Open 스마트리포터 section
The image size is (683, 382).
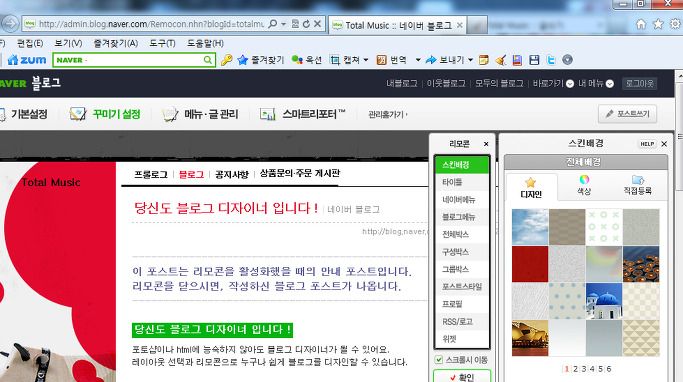302,114
